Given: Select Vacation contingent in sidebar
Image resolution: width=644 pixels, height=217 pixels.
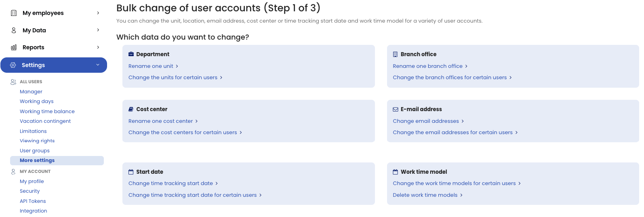Looking at the screenshot, I should 45,121.
